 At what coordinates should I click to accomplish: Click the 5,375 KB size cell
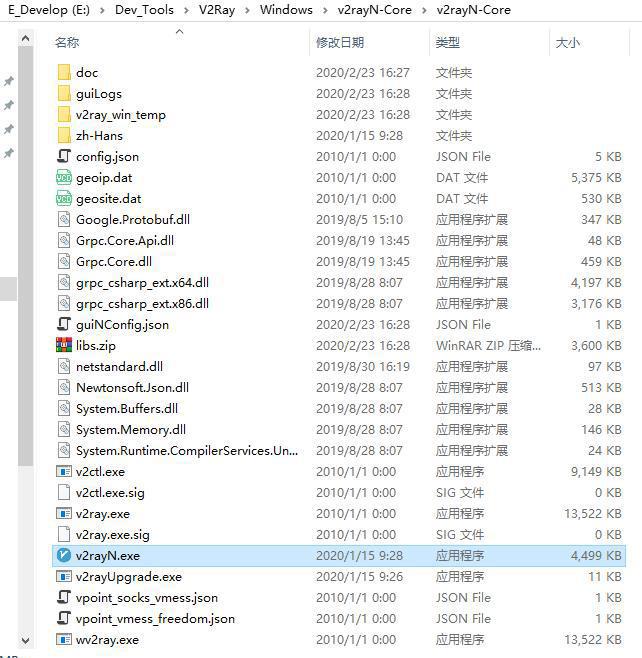596,178
